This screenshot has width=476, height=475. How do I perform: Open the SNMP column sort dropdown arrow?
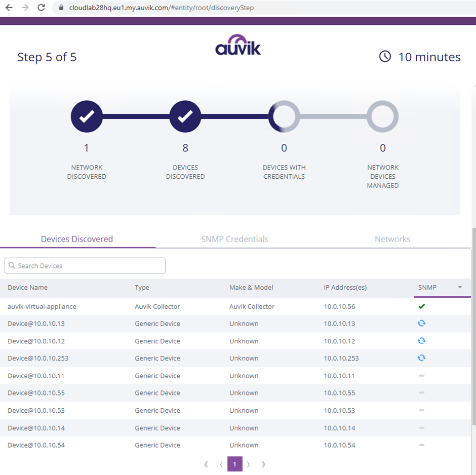[460, 287]
